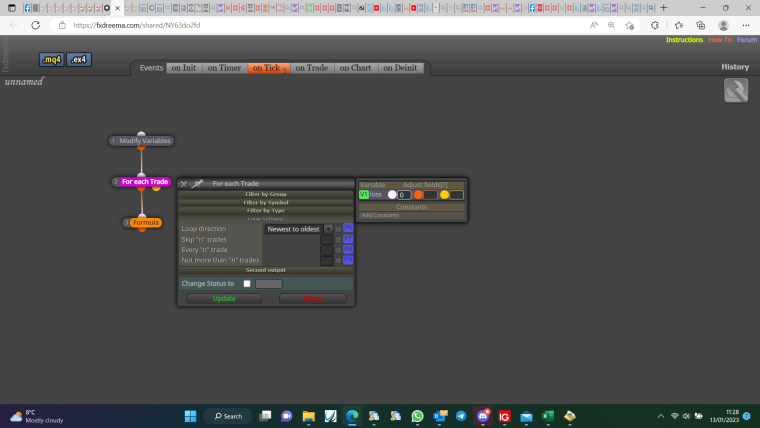Viewport: 760px width, 428px height.
Task: Click the yellow circle output swatch
Action: click(444, 195)
